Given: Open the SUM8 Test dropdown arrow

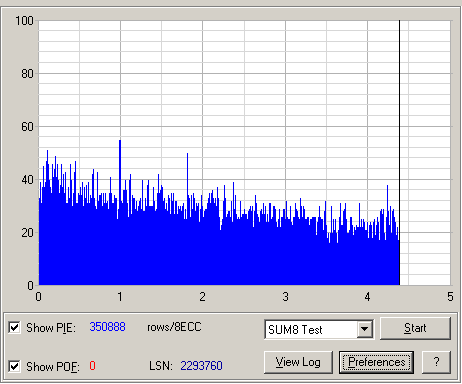Looking at the screenshot, I should point(365,329).
